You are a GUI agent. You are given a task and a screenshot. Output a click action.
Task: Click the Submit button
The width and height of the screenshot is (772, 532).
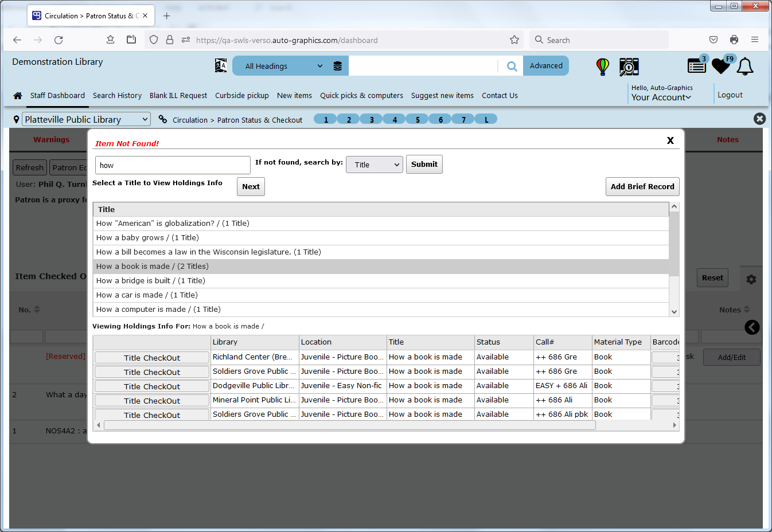[424, 165]
